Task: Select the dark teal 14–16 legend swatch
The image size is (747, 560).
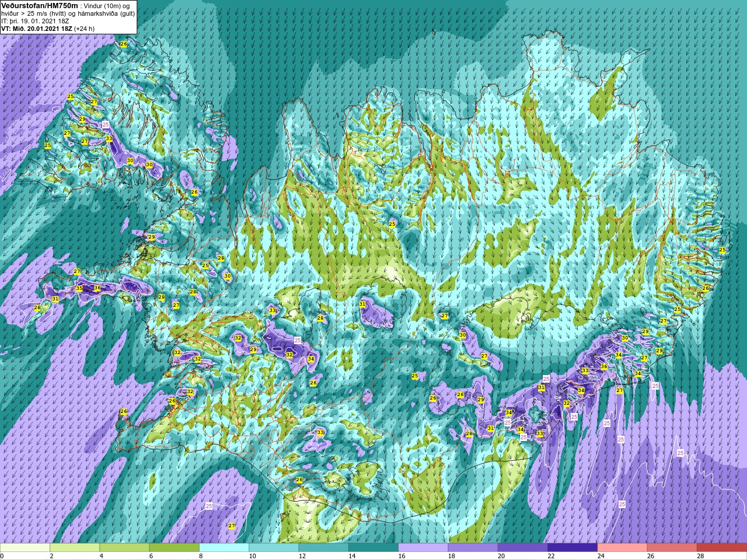Action: (373, 548)
